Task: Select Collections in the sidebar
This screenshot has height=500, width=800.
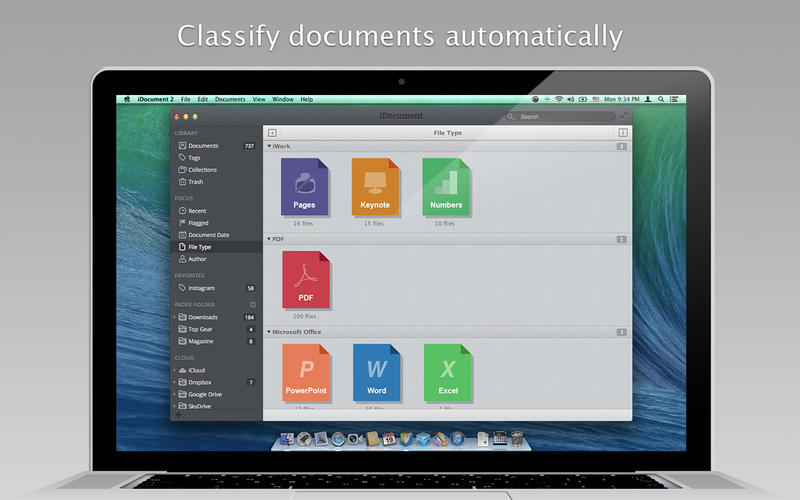Action: point(216,170)
